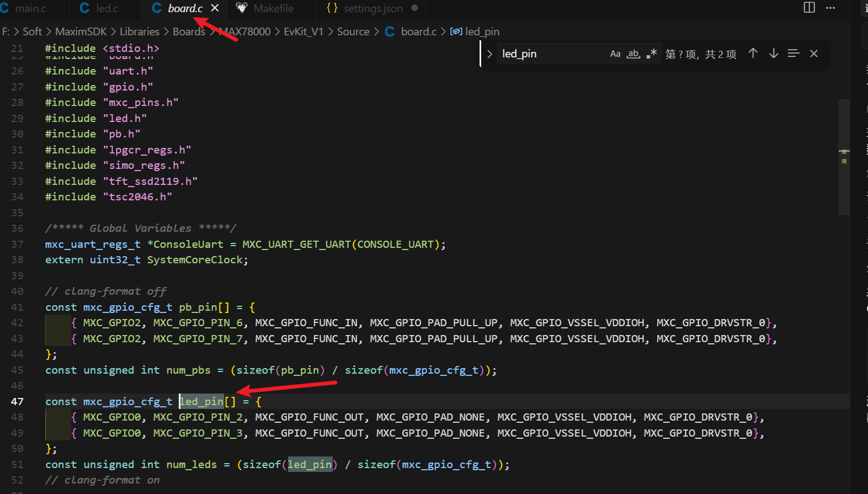This screenshot has width=868, height=494.
Task: Split the editor to the right
Action: 809,8
